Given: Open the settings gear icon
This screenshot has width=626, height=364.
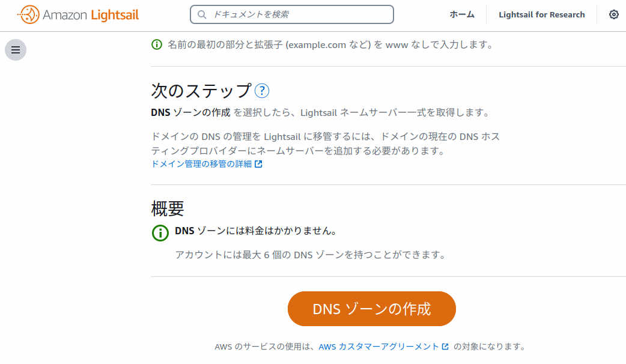Looking at the screenshot, I should click(613, 15).
